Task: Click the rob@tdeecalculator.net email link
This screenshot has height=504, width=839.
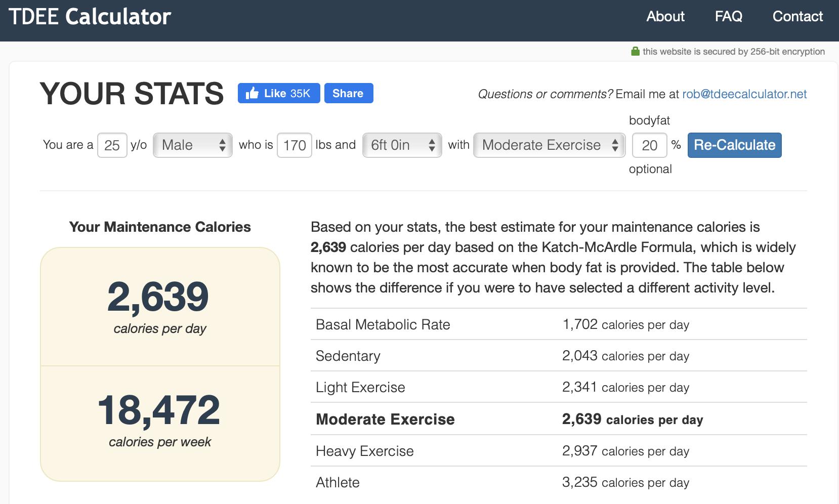Action: pos(744,94)
